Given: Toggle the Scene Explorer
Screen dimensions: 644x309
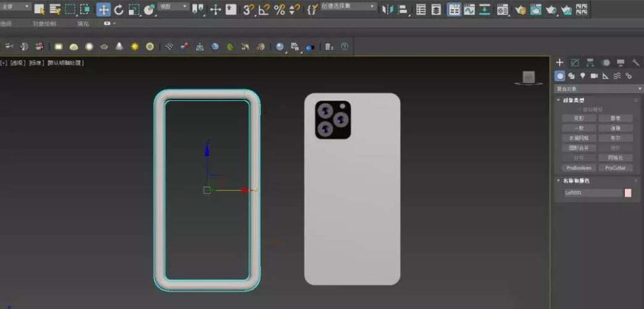Looking at the screenshot, I should pos(421,9).
